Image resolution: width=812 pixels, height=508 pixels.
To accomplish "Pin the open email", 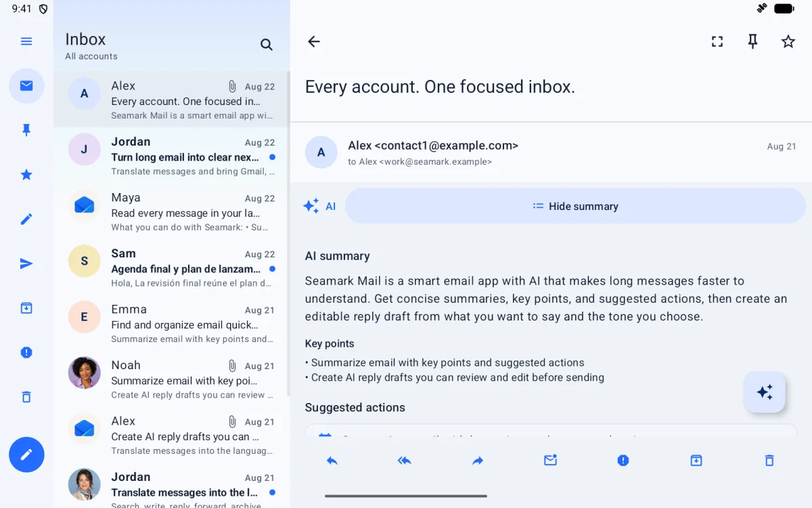I will click(752, 41).
